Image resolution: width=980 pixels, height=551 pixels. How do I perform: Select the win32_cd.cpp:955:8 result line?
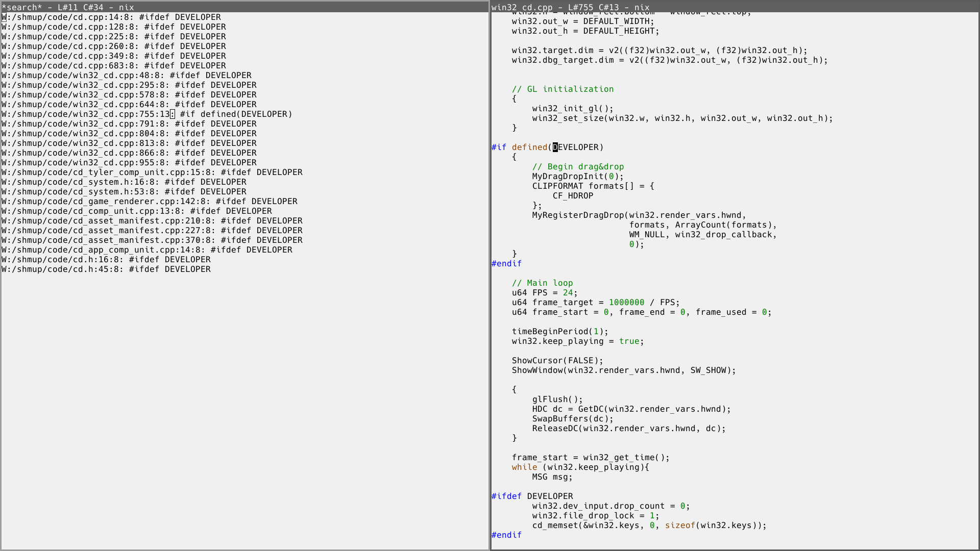[129, 163]
